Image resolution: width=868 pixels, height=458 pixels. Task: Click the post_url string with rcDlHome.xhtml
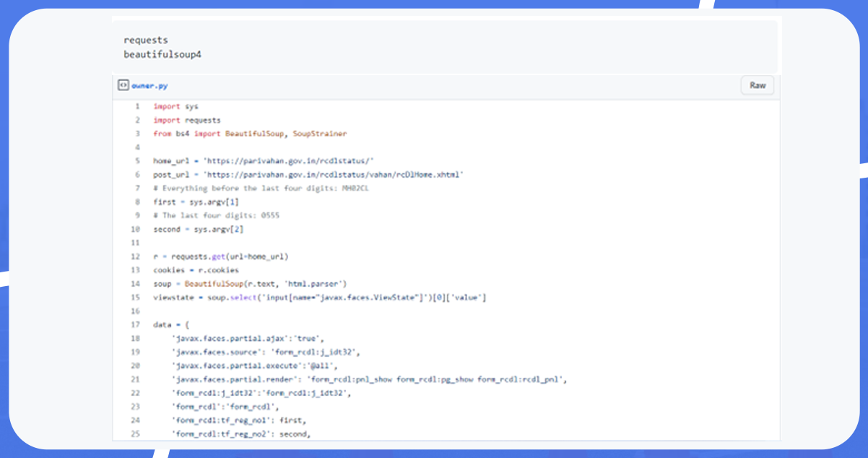[x=334, y=175]
